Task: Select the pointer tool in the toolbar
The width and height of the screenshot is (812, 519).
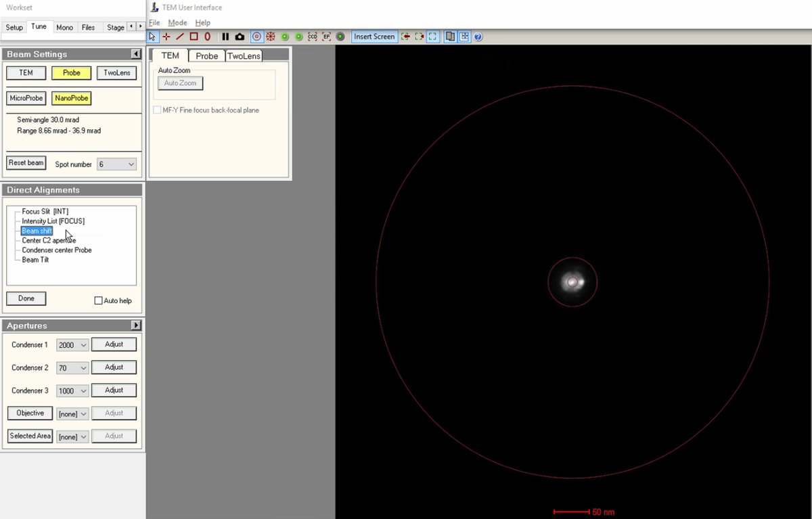Action: pos(153,37)
